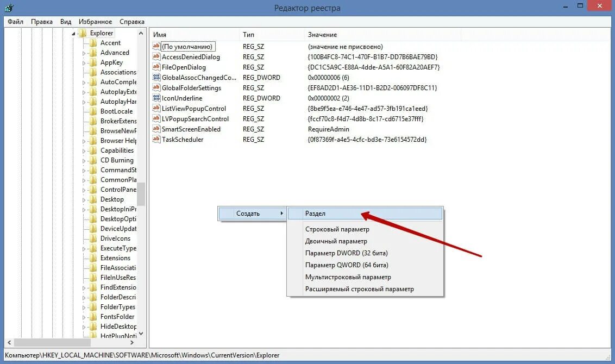
Task: Expand the AppKey key node
Action: point(84,63)
